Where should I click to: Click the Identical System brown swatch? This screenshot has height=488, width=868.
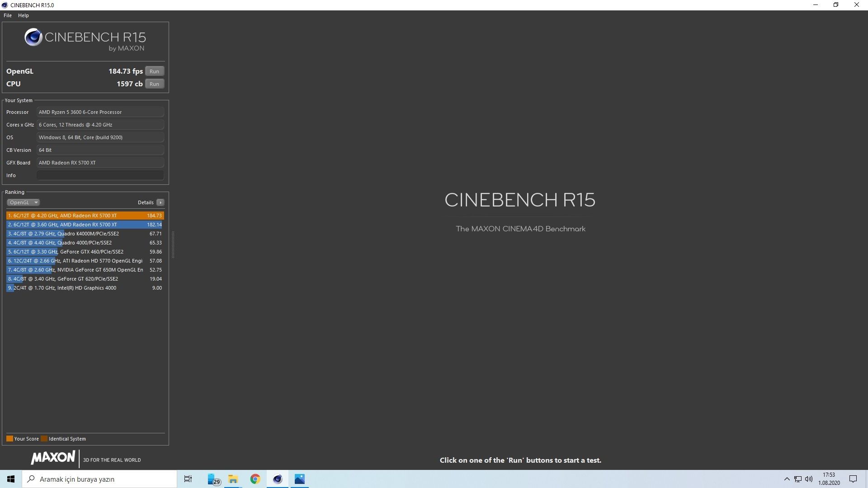point(44,439)
